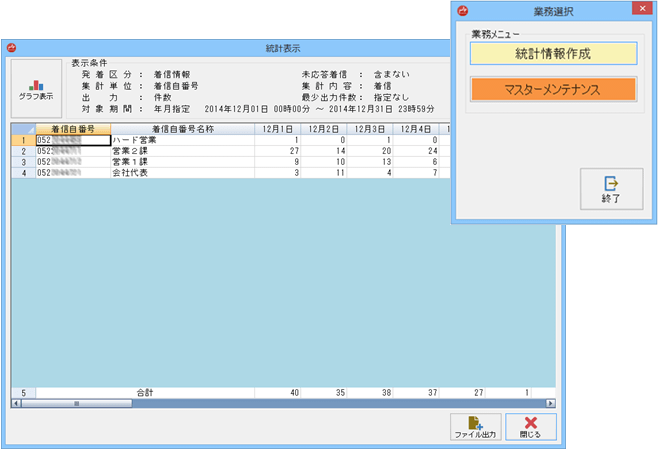Open マスターメンテナンス from the business menu
This screenshot has width=660, height=450.
[553, 89]
